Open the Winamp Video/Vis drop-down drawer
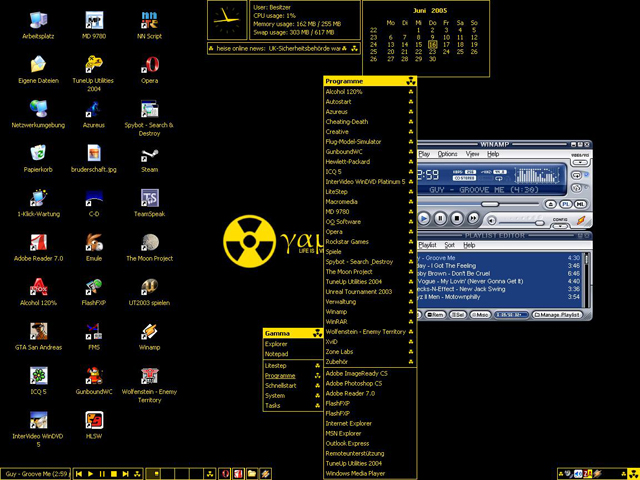The width and height of the screenshot is (640, 480). pos(580,162)
